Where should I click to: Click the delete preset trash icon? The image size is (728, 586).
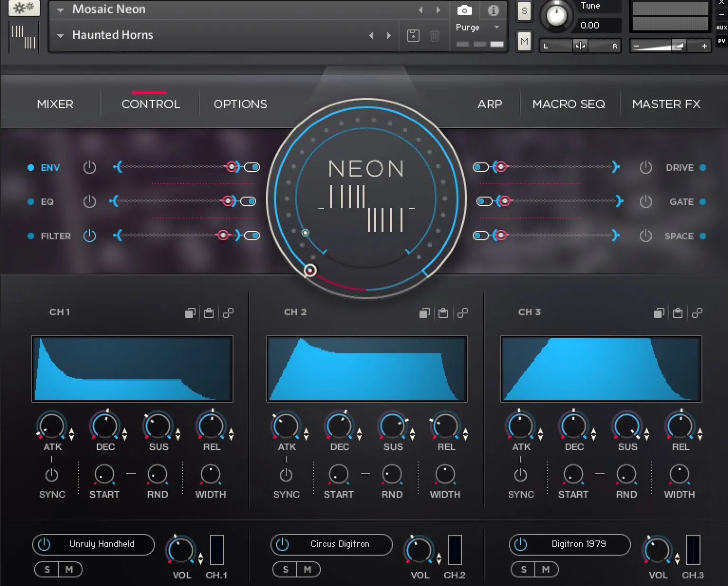pos(435,36)
